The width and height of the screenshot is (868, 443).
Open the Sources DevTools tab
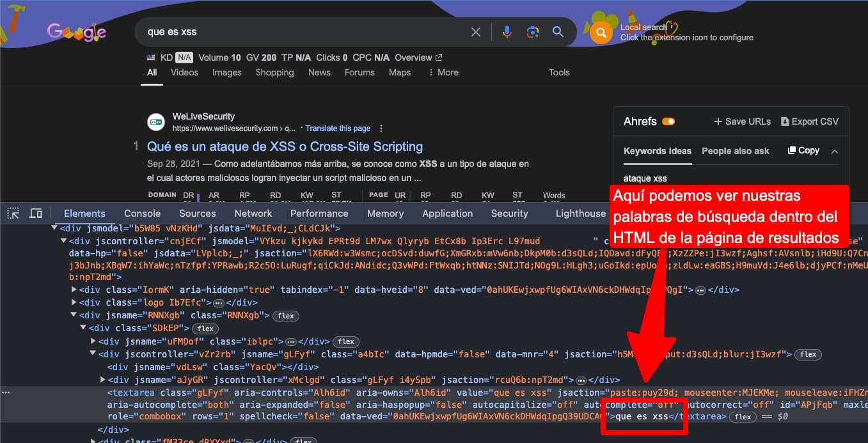coord(197,214)
